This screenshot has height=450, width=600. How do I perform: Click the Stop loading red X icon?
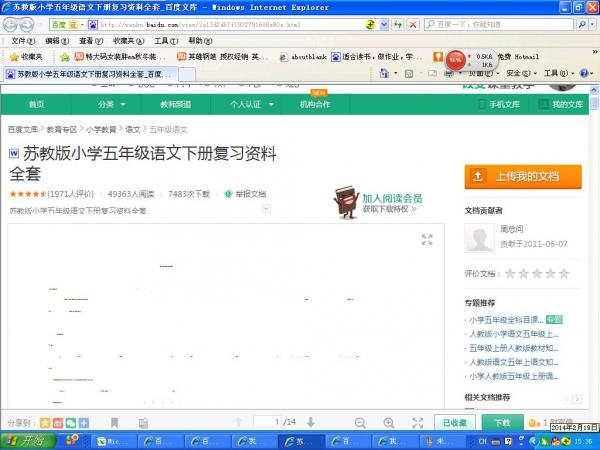[413, 25]
